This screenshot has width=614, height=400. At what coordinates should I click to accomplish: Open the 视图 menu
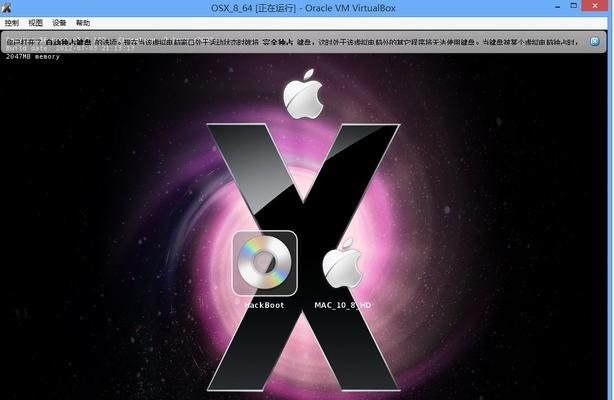[35, 23]
